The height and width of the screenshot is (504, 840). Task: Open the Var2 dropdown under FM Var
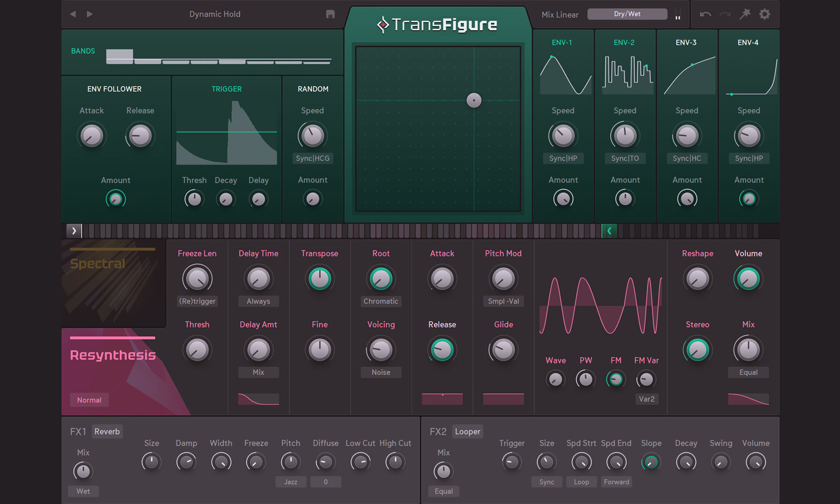[x=647, y=399]
